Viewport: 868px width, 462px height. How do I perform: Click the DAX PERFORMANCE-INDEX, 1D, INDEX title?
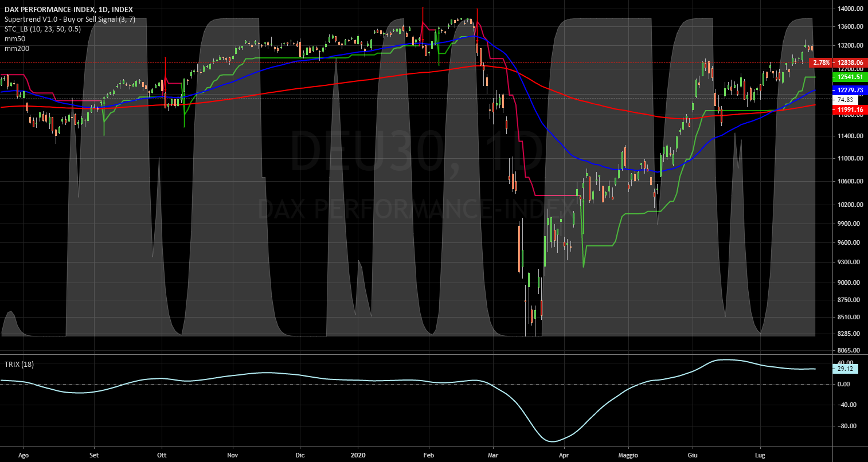click(69, 9)
